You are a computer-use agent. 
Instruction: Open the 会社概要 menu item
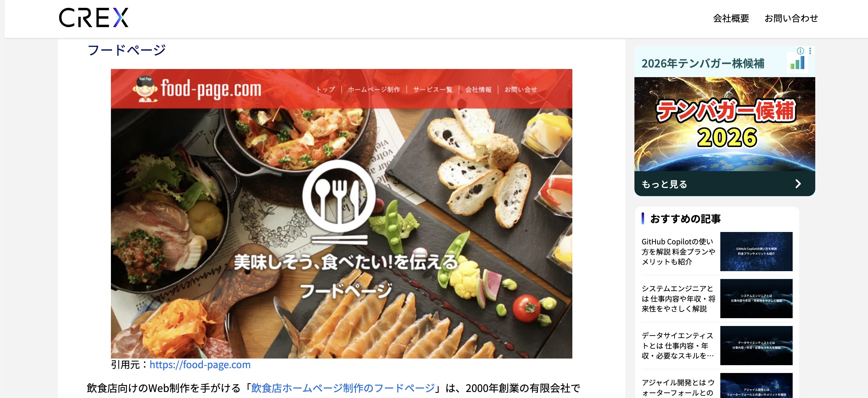(x=731, y=18)
